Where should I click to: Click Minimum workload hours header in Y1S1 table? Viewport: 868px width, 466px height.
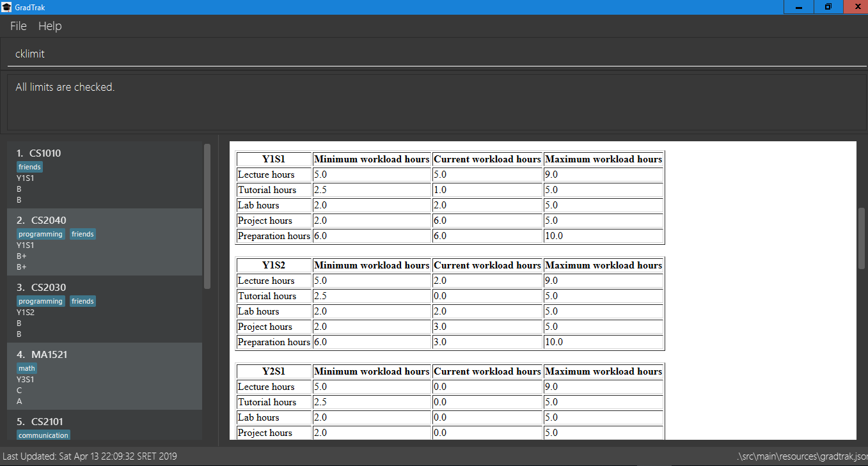(x=372, y=159)
